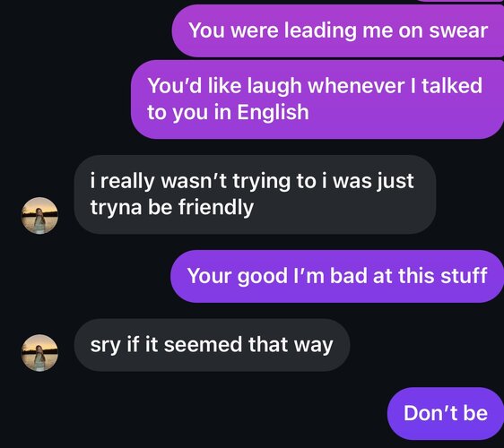This screenshot has height=448, width=504.
Task: Click the word "tryna" in the gray message
Action: pos(116,208)
